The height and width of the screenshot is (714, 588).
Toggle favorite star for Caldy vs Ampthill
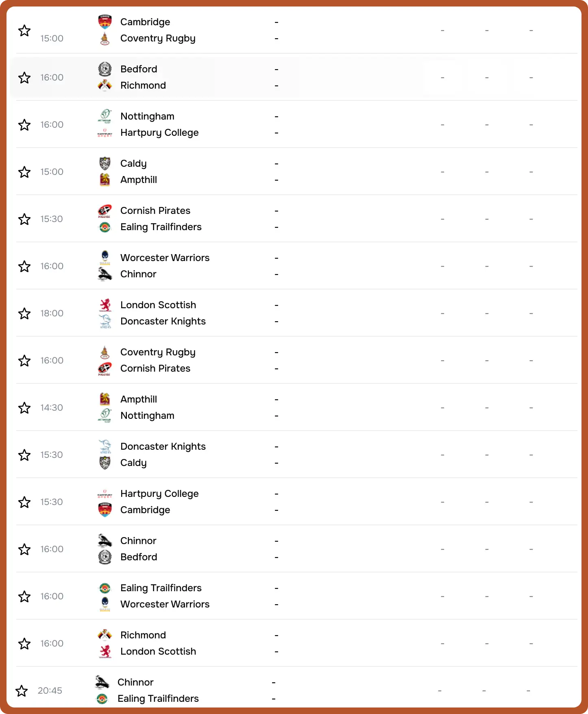[x=24, y=172]
